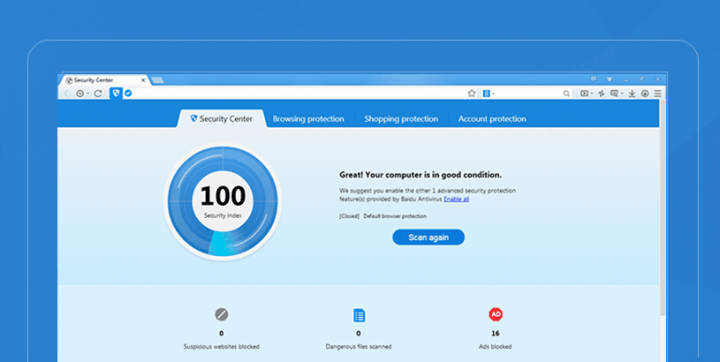This screenshot has width=720, height=362.
Task: Open the hamburger main menu
Action: (658, 94)
